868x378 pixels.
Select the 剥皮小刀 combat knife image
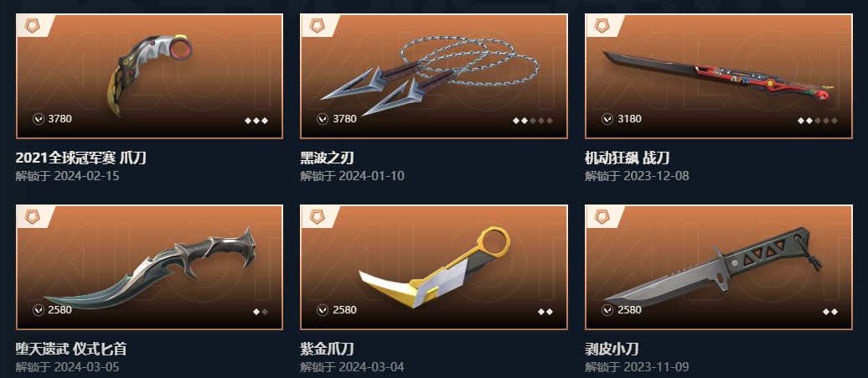[714, 267]
